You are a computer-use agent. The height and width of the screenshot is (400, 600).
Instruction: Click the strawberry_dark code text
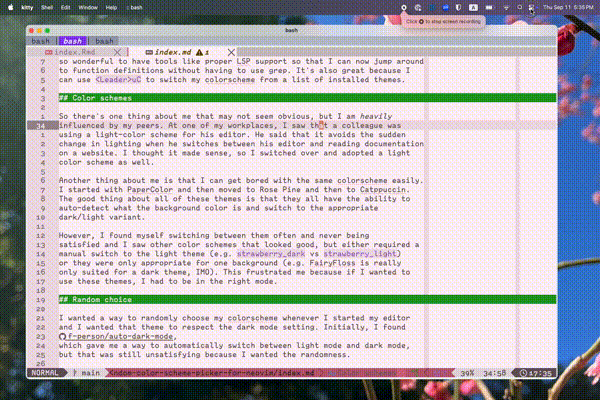click(271, 254)
